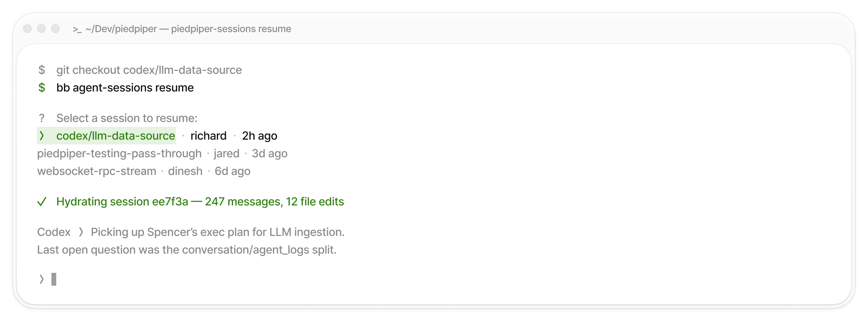Screen dimensions: 868x321
Task: Click the question mark before Select a session
Action: click(42, 118)
